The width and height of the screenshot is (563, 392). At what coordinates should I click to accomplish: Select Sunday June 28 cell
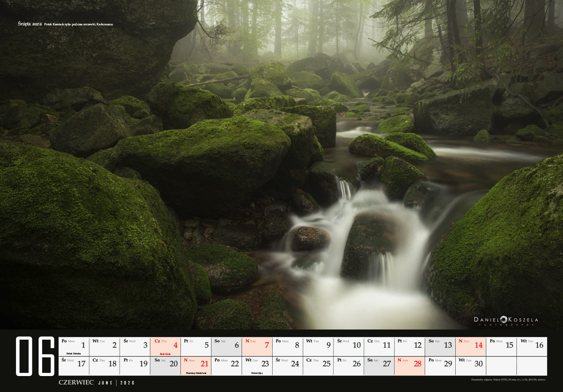tap(410, 366)
